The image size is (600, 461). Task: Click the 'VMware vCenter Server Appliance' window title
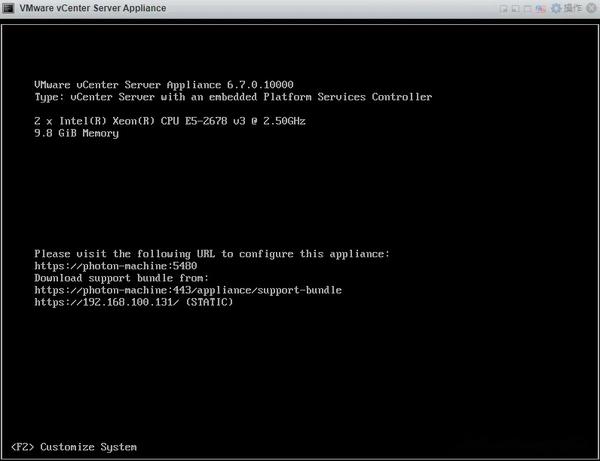click(x=93, y=8)
